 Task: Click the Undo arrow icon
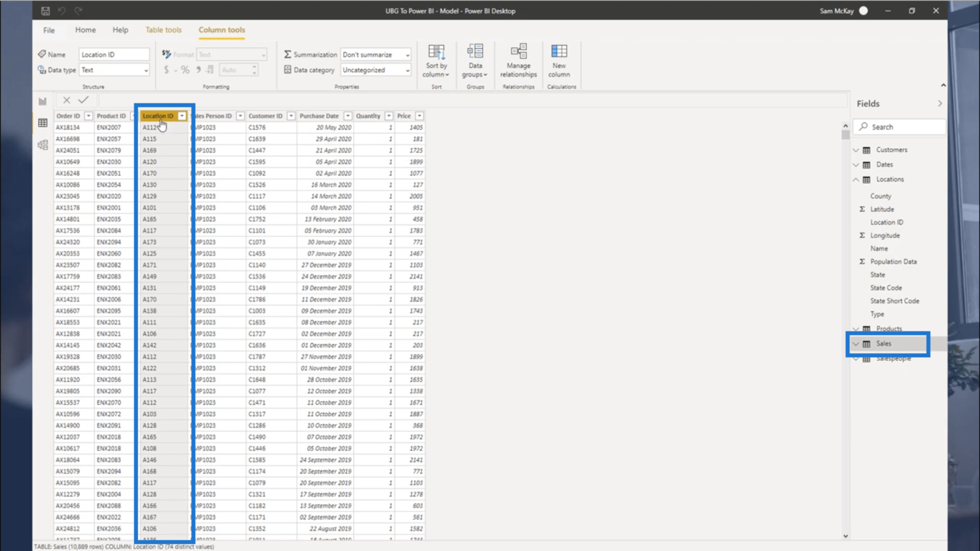62,10
